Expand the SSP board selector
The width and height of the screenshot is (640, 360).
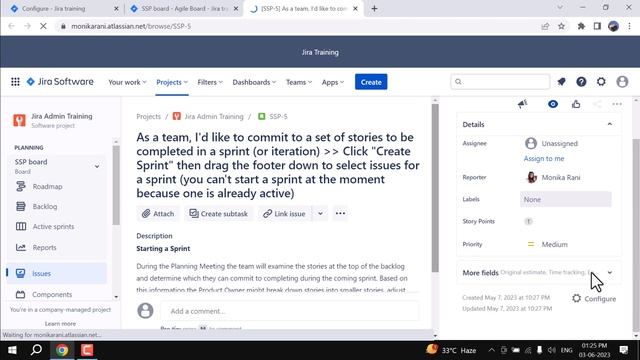(97, 166)
